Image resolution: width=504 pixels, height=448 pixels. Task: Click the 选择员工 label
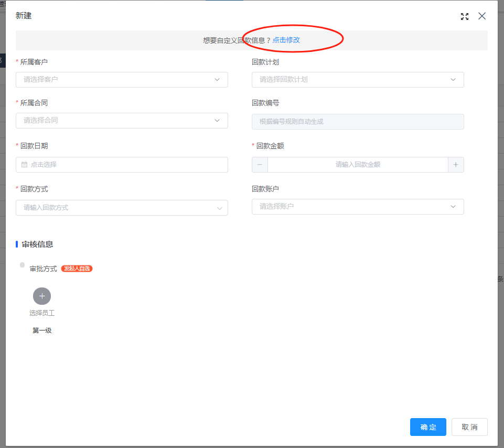point(42,313)
